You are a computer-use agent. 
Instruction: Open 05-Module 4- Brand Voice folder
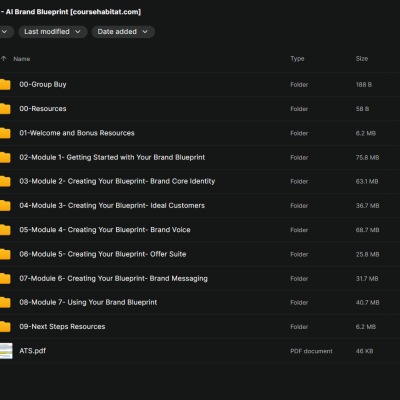click(x=105, y=230)
